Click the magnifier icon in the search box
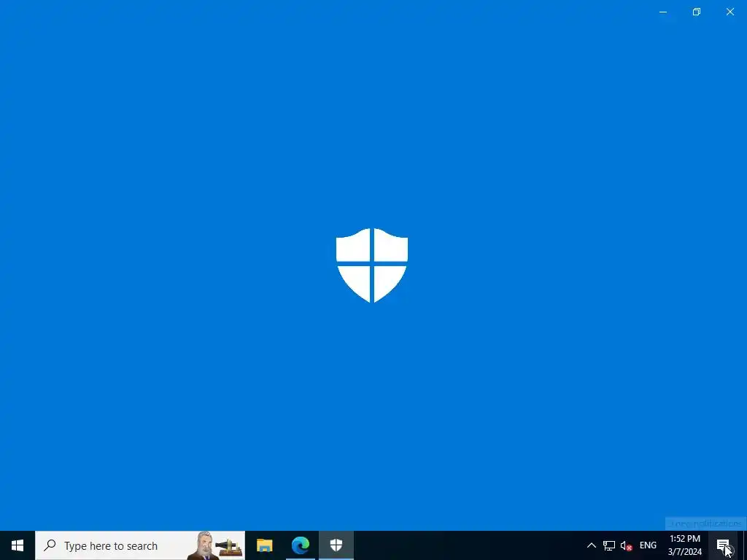 click(50, 545)
